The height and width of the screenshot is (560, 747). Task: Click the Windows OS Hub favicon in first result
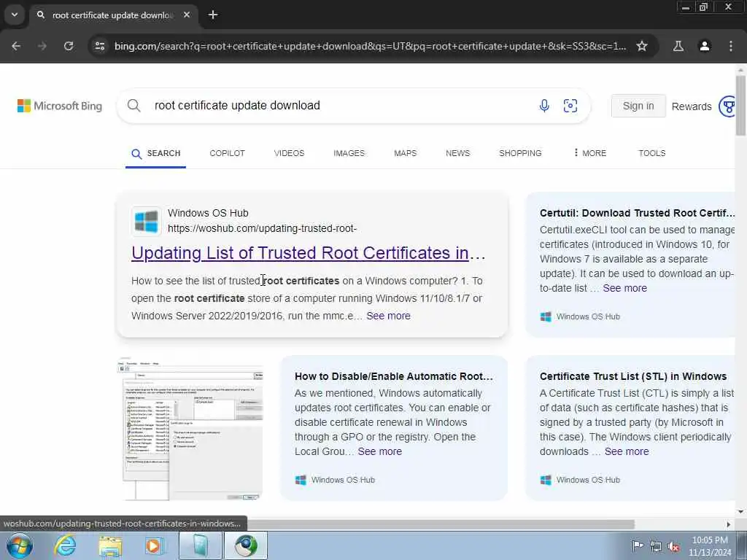(x=146, y=222)
